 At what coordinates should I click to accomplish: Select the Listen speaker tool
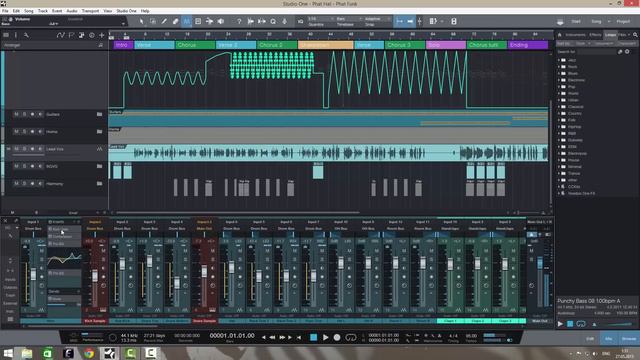221,21
